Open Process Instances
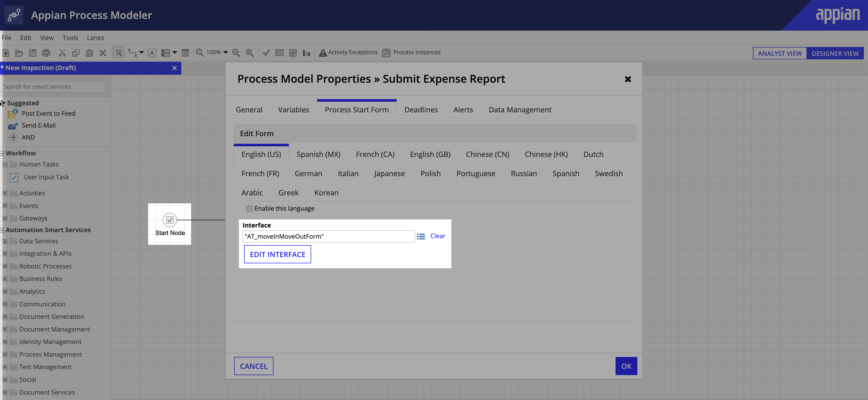 (x=411, y=52)
